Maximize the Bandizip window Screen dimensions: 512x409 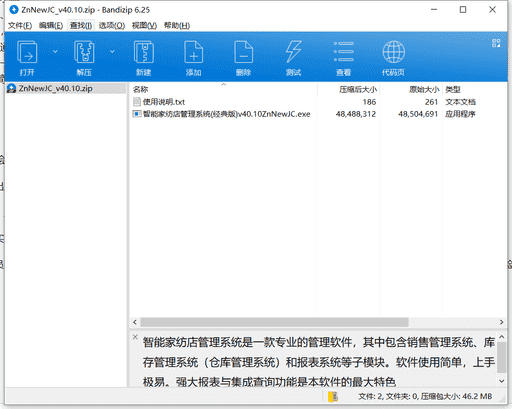pos(463,10)
